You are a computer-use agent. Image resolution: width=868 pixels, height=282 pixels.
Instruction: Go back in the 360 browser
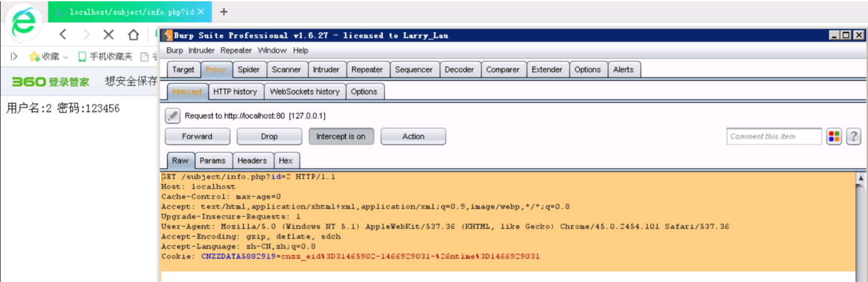coord(63,34)
